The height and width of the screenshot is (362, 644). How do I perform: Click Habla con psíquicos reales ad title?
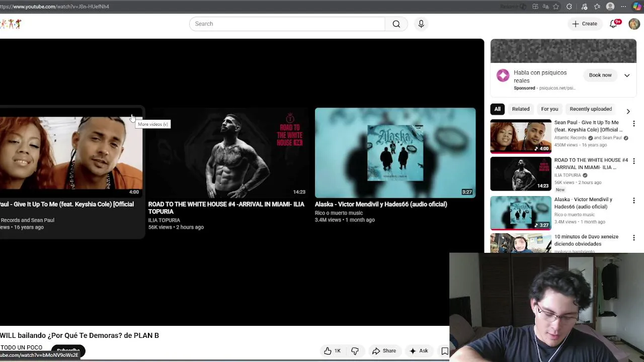[540, 76]
